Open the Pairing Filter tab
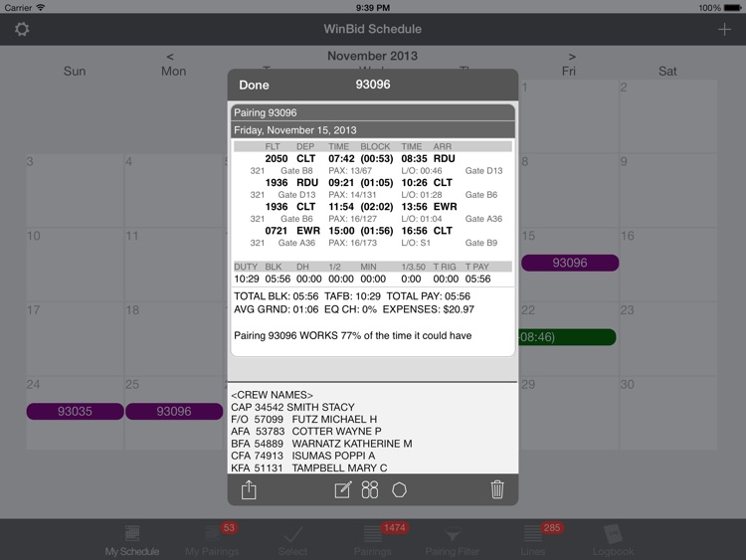This screenshot has height=560, width=746. click(452, 540)
